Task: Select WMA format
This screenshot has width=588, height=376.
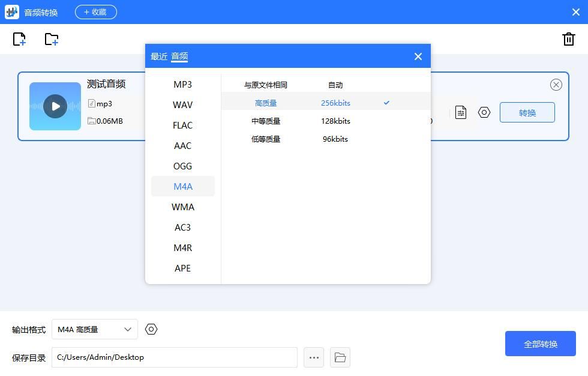Action: click(x=182, y=207)
